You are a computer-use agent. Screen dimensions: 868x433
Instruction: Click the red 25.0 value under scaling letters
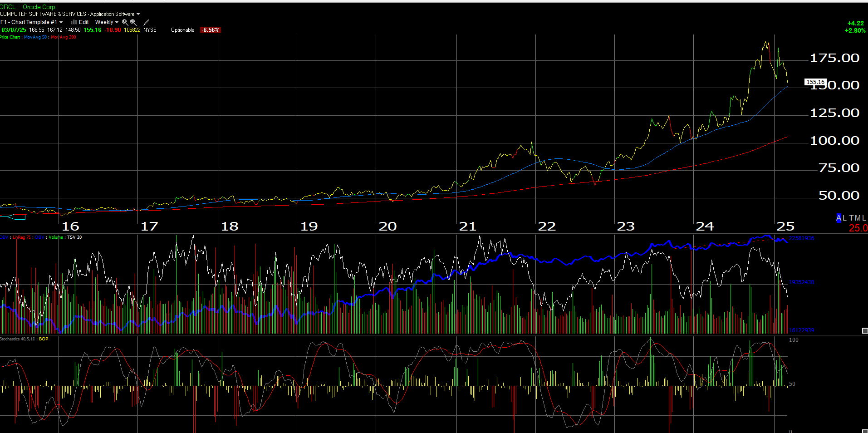858,228
